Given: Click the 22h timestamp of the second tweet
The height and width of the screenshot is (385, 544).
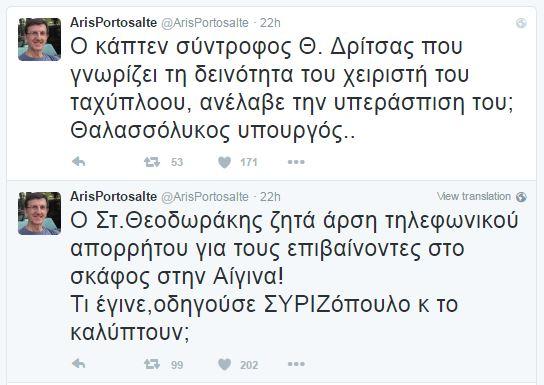Looking at the screenshot, I should click(270, 197).
